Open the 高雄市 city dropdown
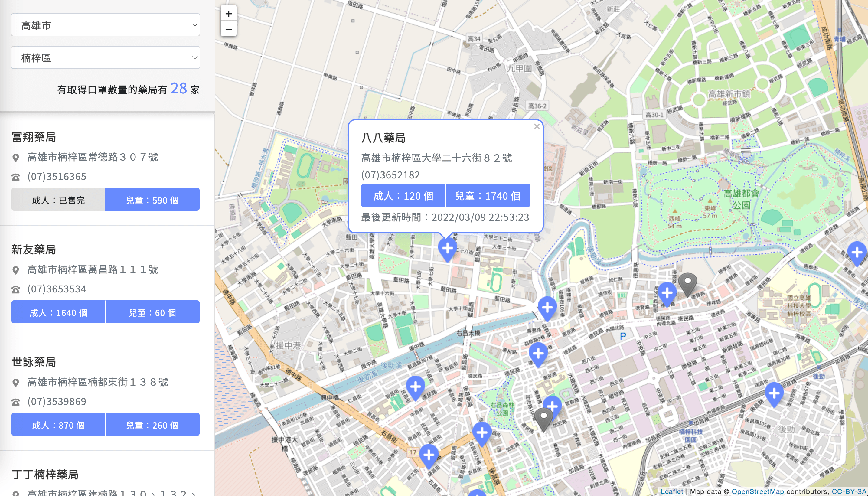This screenshot has width=868, height=496. (x=106, y=25)
